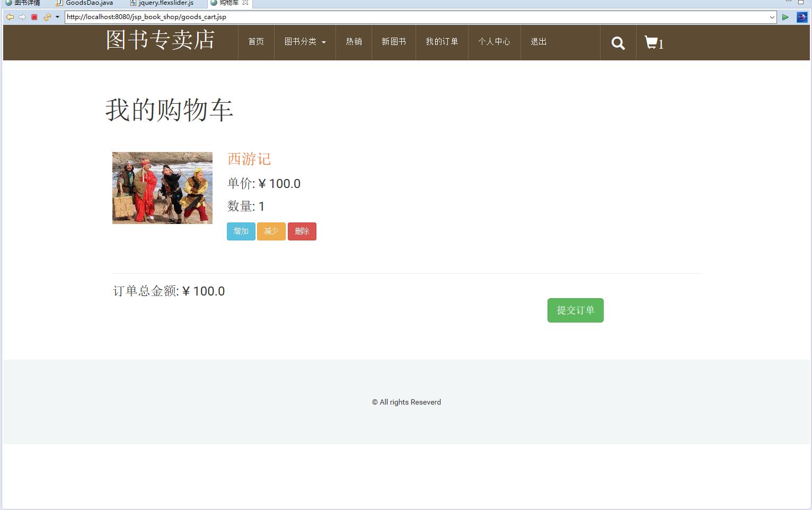Viewport: 812px width, 510px height.
Task: Click the browser back arrow icon
Action: click(10, 17)
